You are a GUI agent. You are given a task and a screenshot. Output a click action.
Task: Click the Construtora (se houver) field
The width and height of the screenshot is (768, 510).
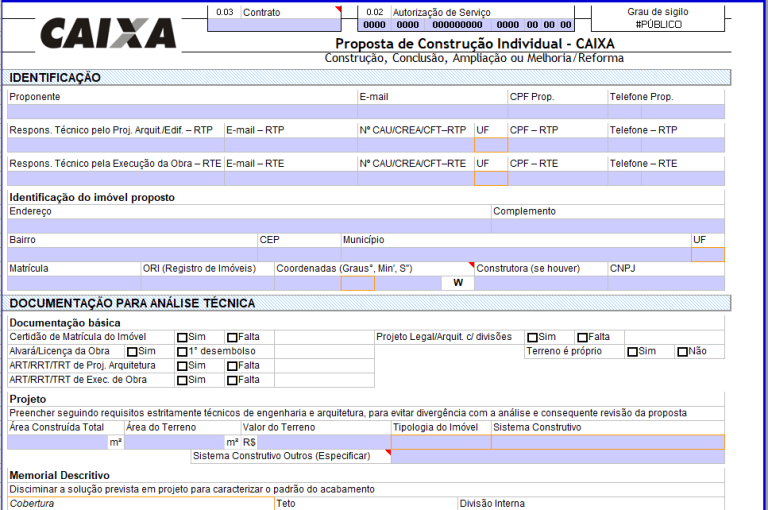[541, 283]
